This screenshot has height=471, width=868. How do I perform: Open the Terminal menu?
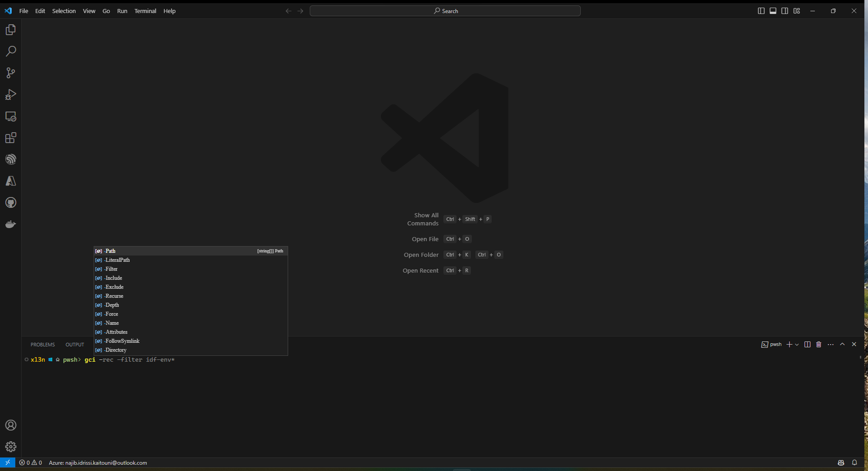click(145, 11)
